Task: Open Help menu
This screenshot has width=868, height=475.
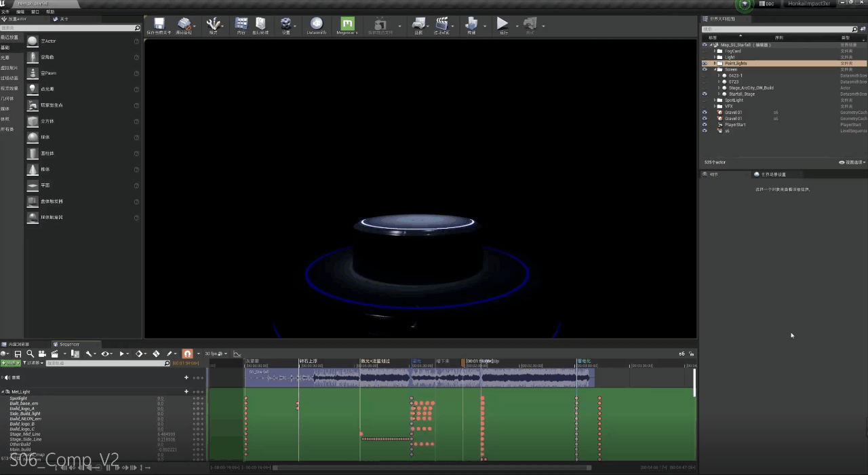Action: 50,12
